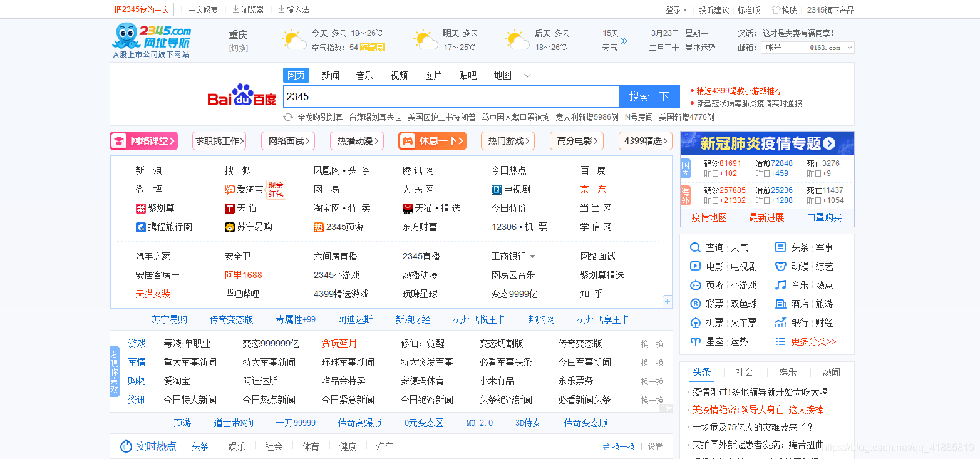Click the 音乐 note icon in sidebar
The width and height of the screenshot is (980, 459).
[x=780, y=285]
